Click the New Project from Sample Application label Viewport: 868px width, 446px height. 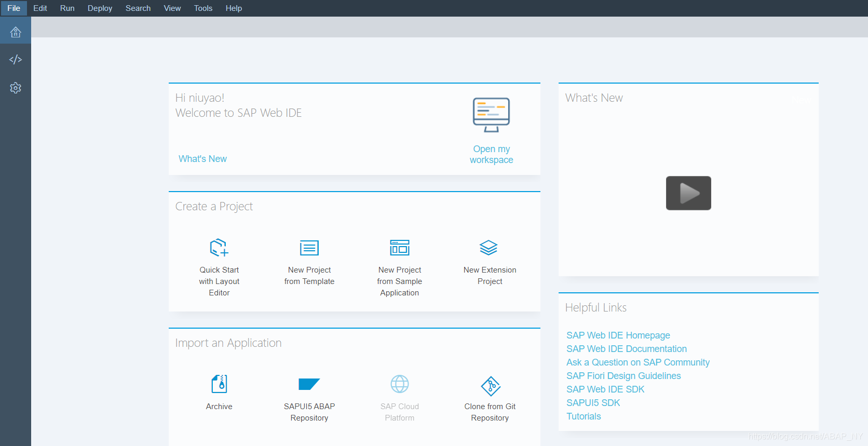coord(400,281)
